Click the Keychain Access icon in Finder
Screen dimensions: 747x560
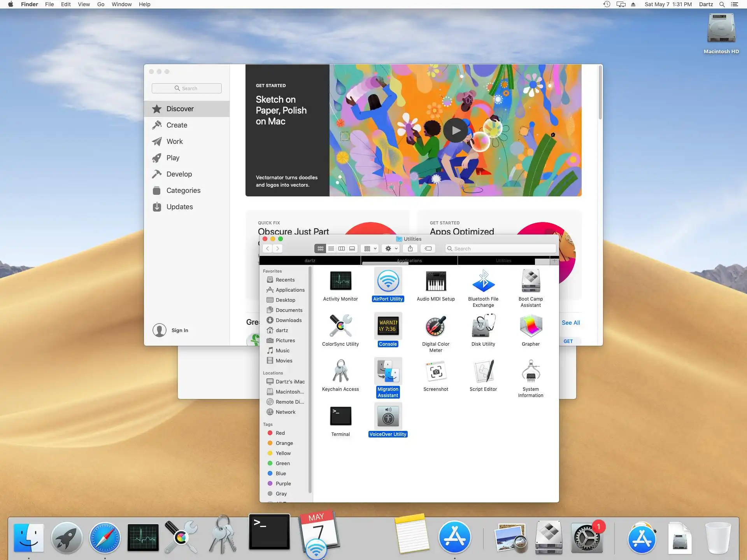coord(340,371)
